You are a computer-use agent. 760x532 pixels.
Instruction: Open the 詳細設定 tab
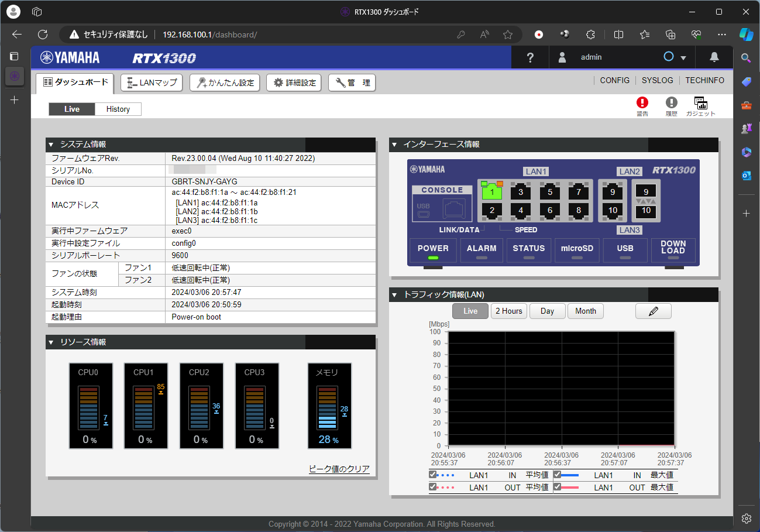[295, 83]
